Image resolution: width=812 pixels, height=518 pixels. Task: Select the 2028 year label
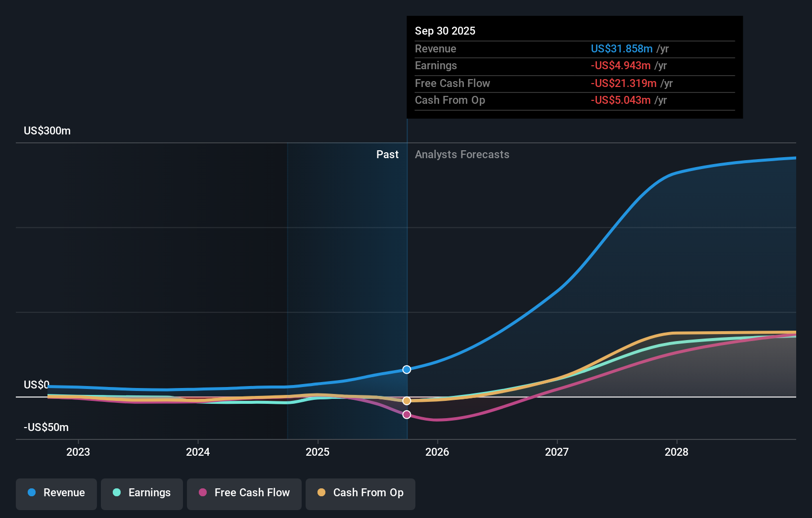677,452
